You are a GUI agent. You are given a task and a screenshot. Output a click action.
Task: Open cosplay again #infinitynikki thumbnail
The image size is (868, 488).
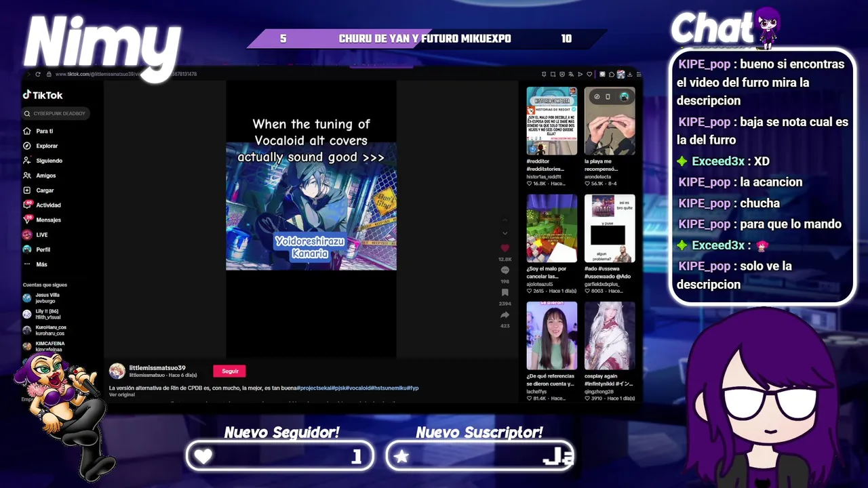pos(610,335)
